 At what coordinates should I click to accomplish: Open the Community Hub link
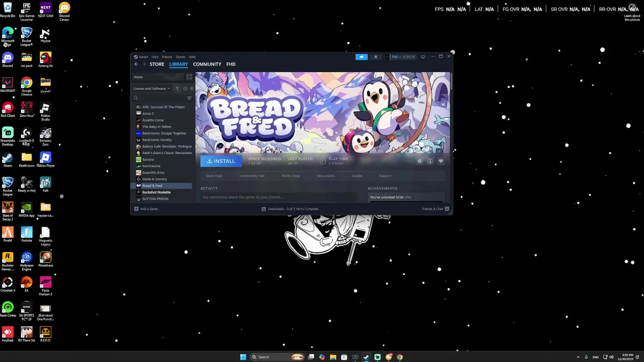tap(252, 176)
